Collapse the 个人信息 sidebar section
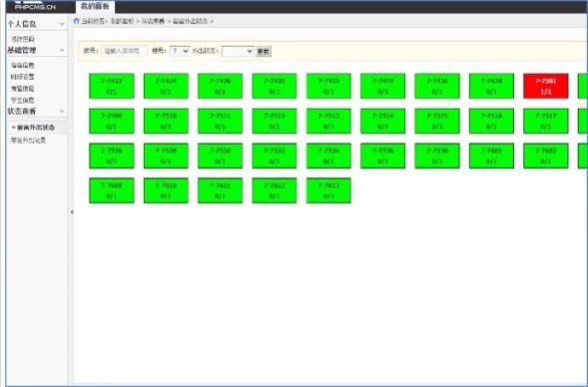588x387 pixels. coord(62,24)
